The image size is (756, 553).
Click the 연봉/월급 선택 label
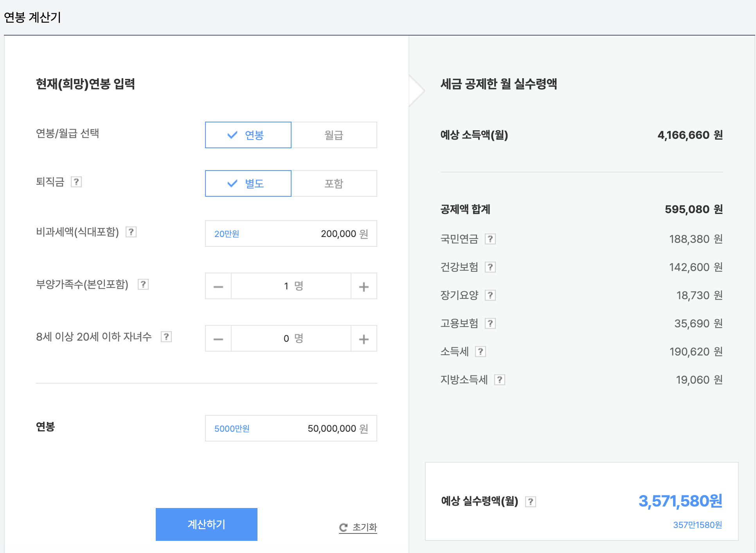click(67, 133)
